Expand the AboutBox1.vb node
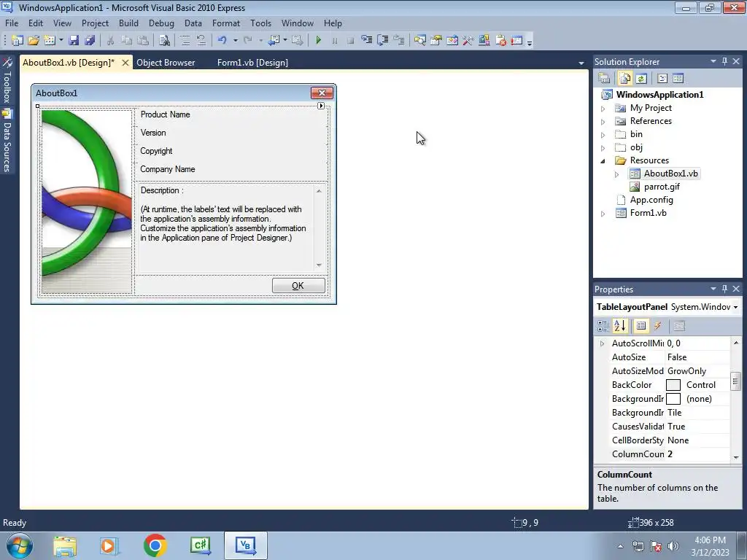The width and height of the screenshot is (747, 560). pos(617,174)
